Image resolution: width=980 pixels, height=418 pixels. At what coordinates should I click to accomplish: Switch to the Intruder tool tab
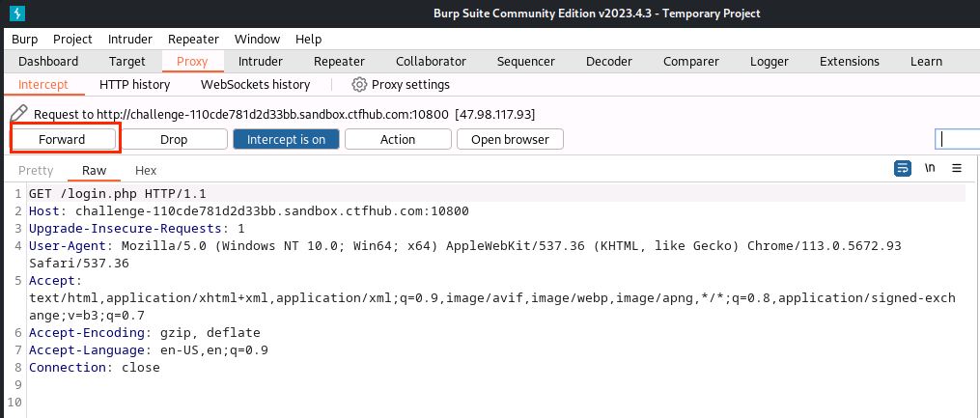click(260, 61)
